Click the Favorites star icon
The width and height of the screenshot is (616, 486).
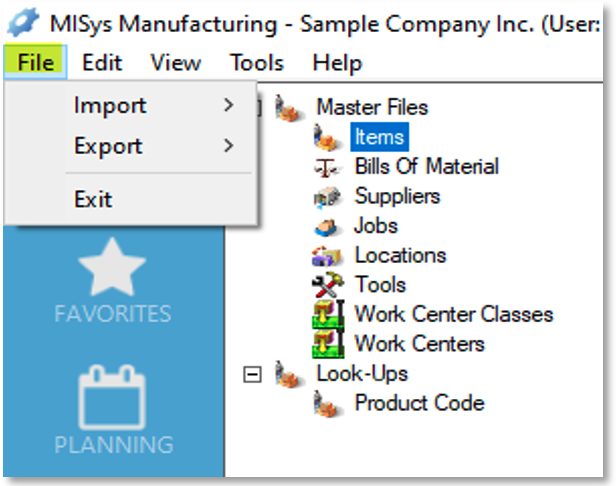112,267
